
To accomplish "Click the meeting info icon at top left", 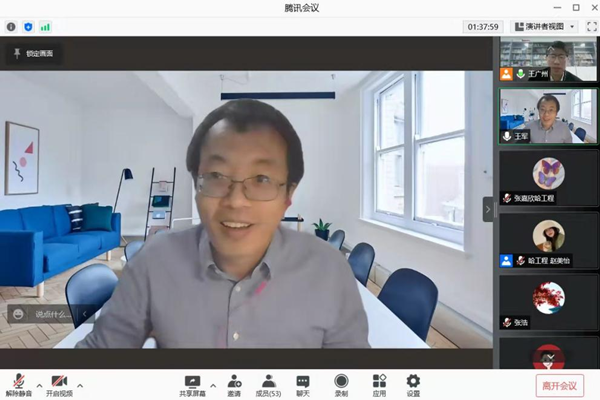I will [10, 27].
